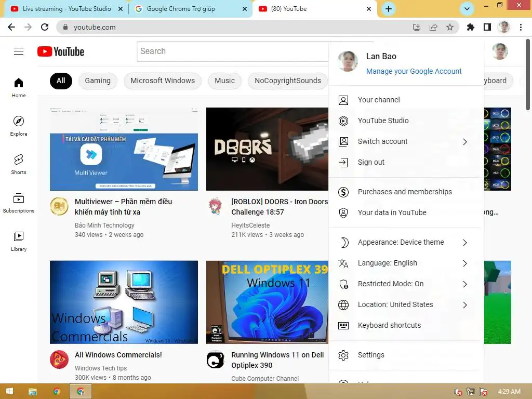
Task: Select the NoCopyrightSounds filter chip
Action: coord(288,81)
